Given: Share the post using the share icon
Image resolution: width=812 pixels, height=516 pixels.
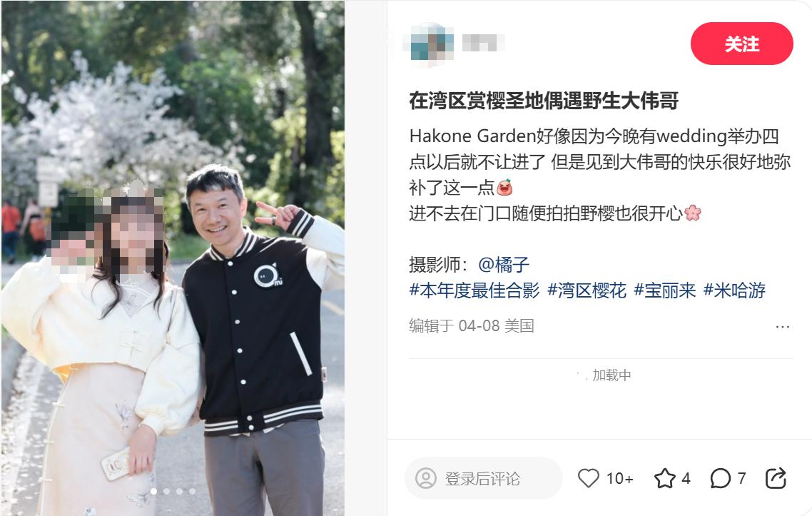Looking at the screenshot, I should point(776,478).
